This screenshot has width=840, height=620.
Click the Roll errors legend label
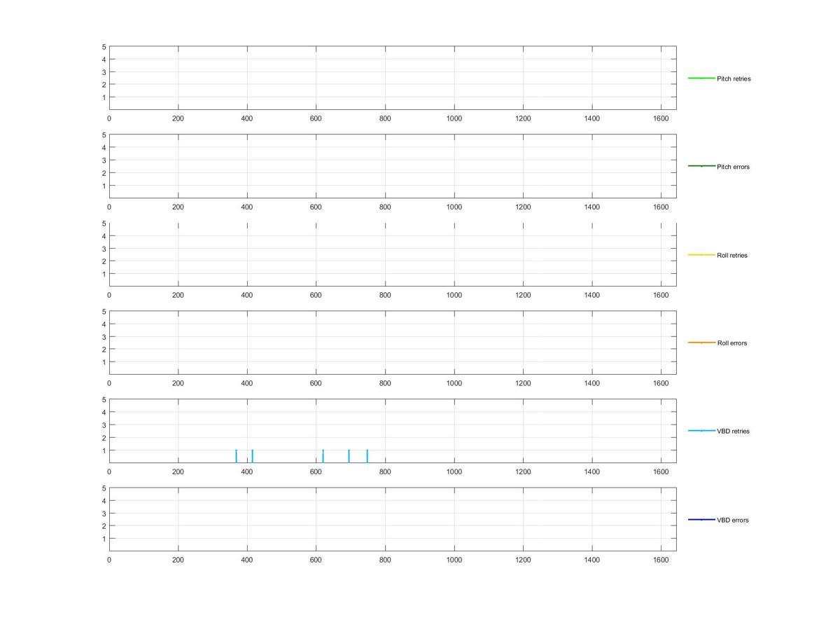[732, 343]
